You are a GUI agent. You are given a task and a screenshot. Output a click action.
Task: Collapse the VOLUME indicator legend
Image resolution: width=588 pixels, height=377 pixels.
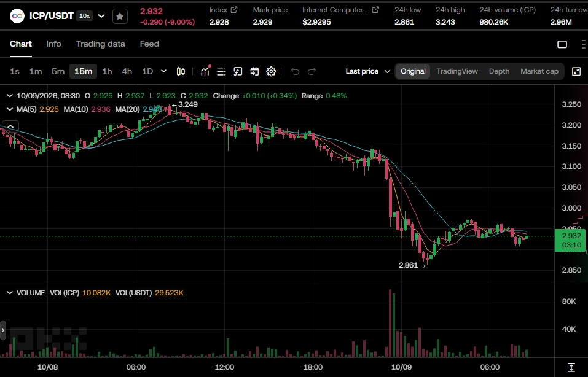10,293
